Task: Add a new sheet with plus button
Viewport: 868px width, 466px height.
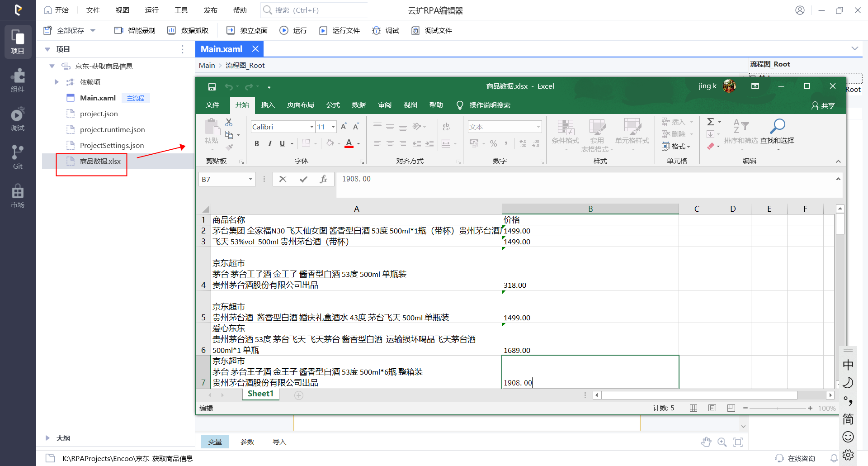Action: click(x=299, y=395)
